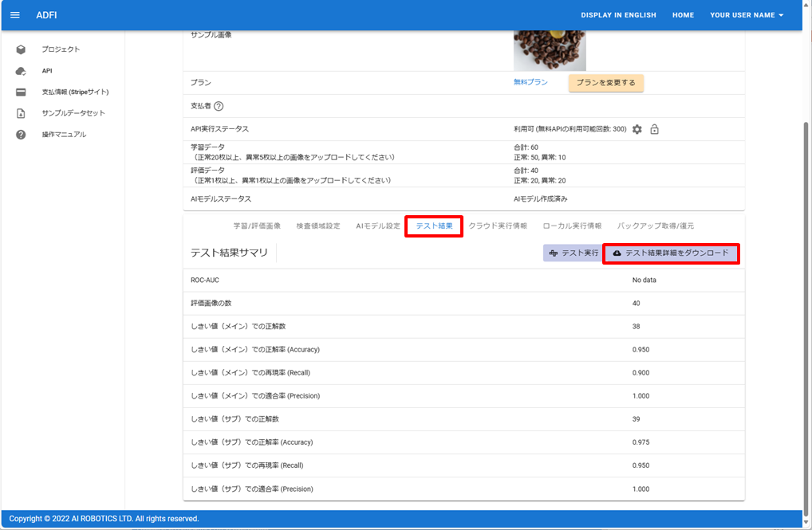812x530 pixels.
Task: Switch to the 学習/評価画像 tab
Action: (257, 226)
